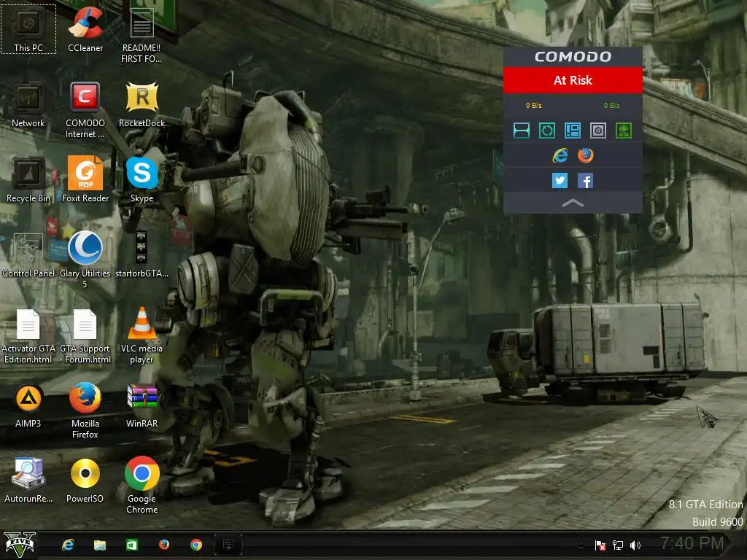Launch AIMP3 music player
This screenshot has width=747, height=560.
[28, 405]
